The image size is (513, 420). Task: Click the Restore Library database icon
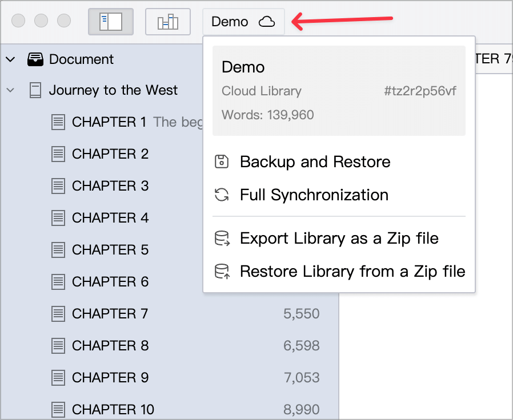pos(222,271)
